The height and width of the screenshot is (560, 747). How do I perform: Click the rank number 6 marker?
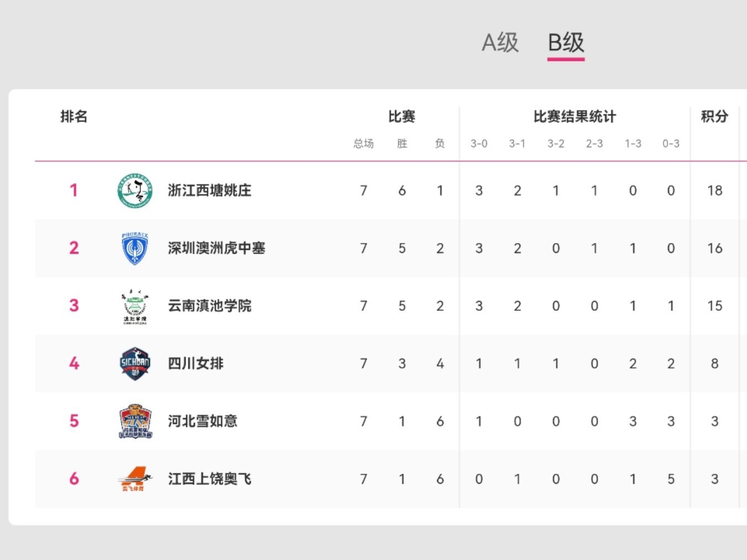coord(74,478)
